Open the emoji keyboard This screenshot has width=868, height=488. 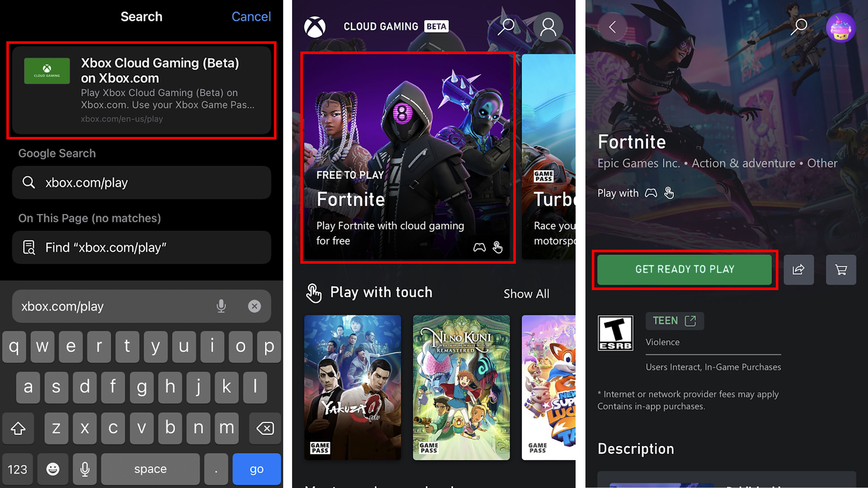coord(52,469)
